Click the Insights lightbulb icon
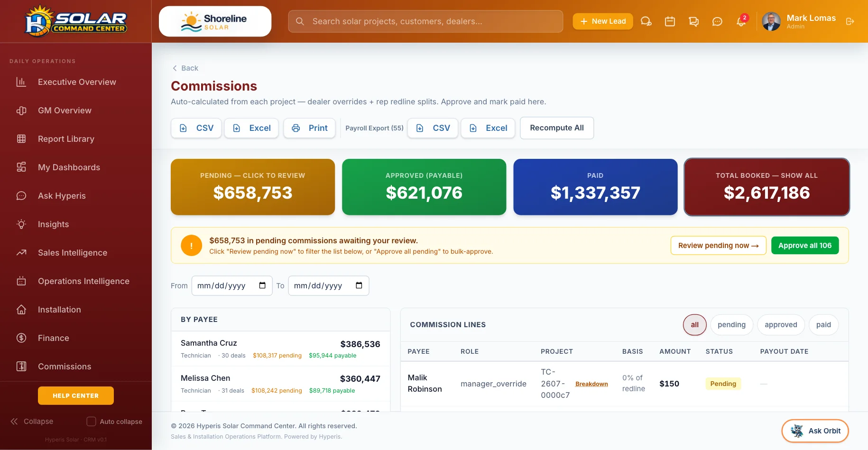The height and width of the screenshot is (450, 868). click(x=21, y=224)
